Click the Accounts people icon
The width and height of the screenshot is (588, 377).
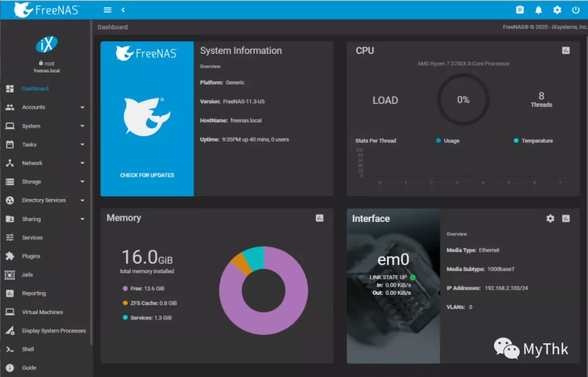click(10, 107)
